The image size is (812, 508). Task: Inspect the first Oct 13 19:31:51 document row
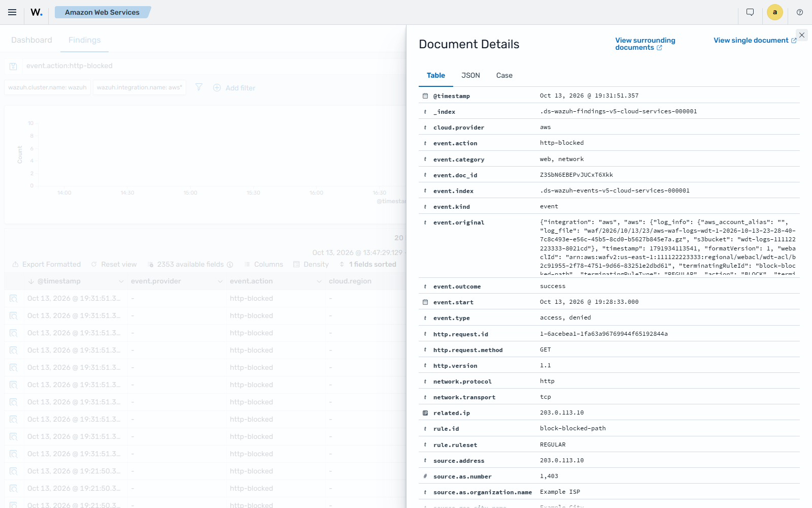pos(14,299)
